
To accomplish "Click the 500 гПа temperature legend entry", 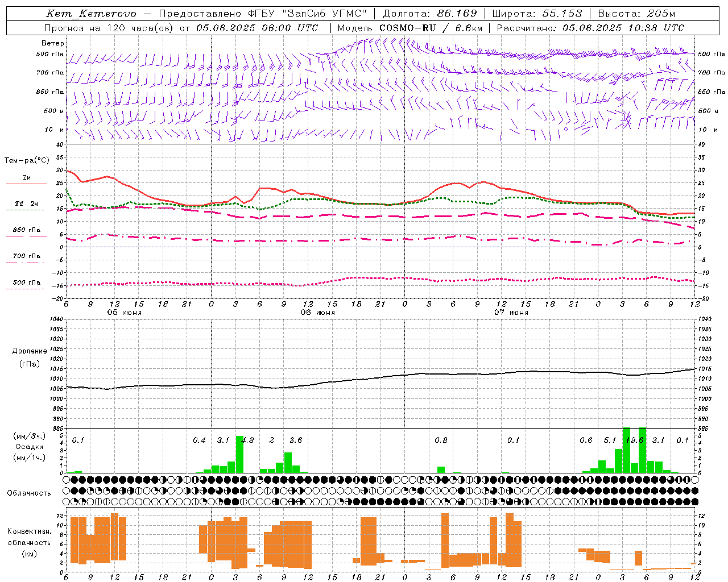I will pyautogui.click(x=27, y=282).
